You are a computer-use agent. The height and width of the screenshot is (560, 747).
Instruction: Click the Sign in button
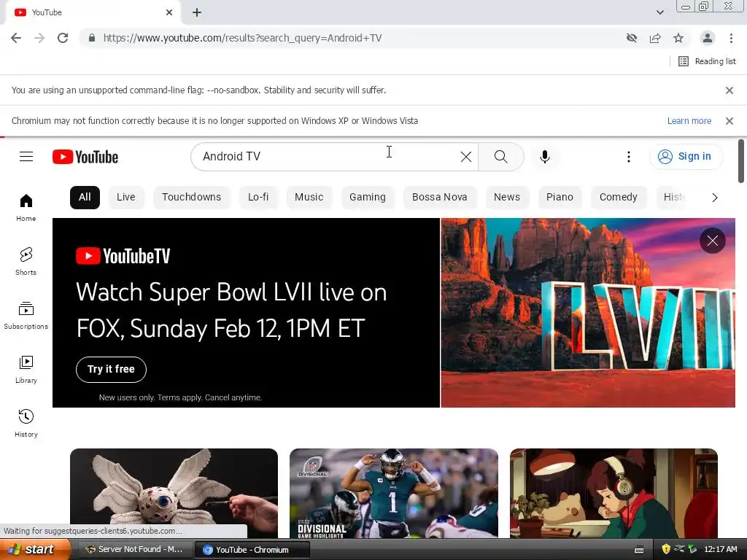[686, 157]
